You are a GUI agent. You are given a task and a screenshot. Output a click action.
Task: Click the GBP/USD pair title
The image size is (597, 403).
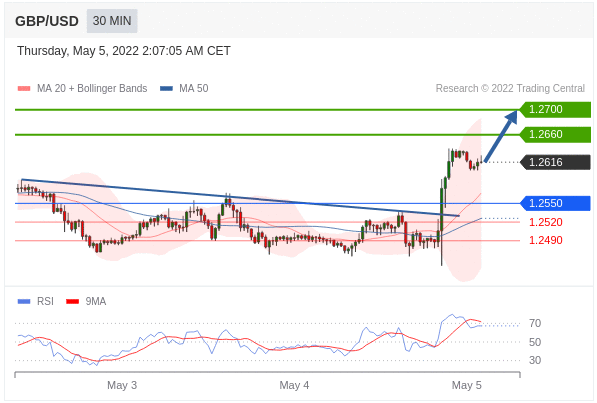(47, 21)
